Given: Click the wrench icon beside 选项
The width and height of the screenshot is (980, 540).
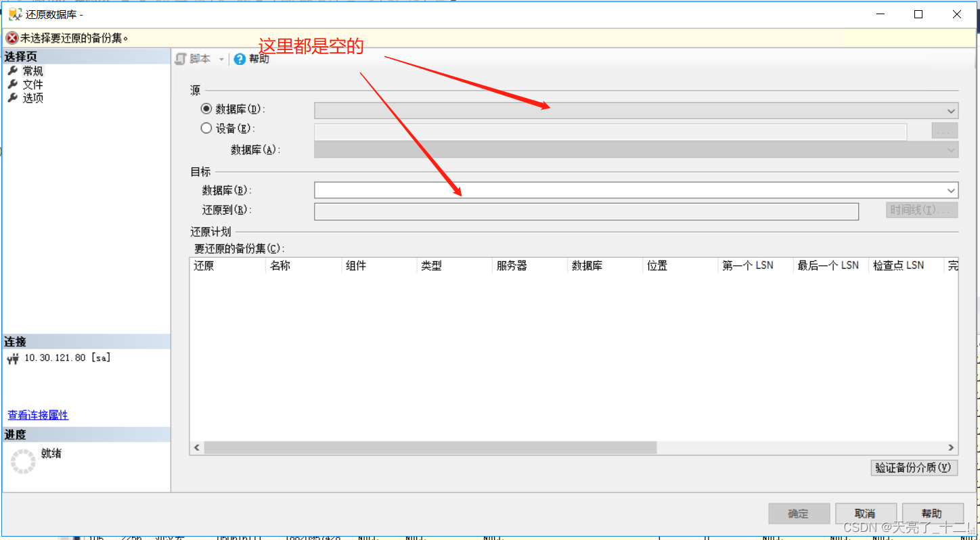Looking at the screenshot, I should (x=12, y=97).
